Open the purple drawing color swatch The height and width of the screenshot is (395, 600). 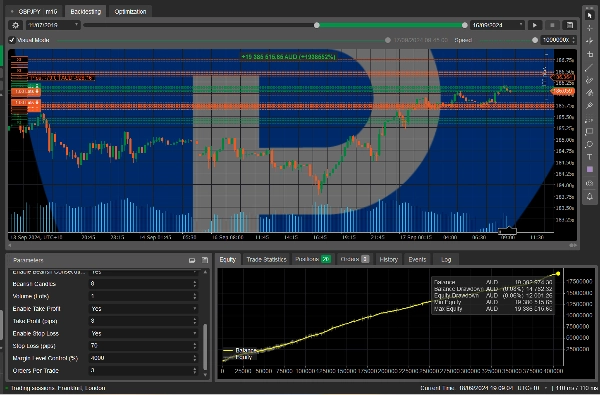[590, 169]
